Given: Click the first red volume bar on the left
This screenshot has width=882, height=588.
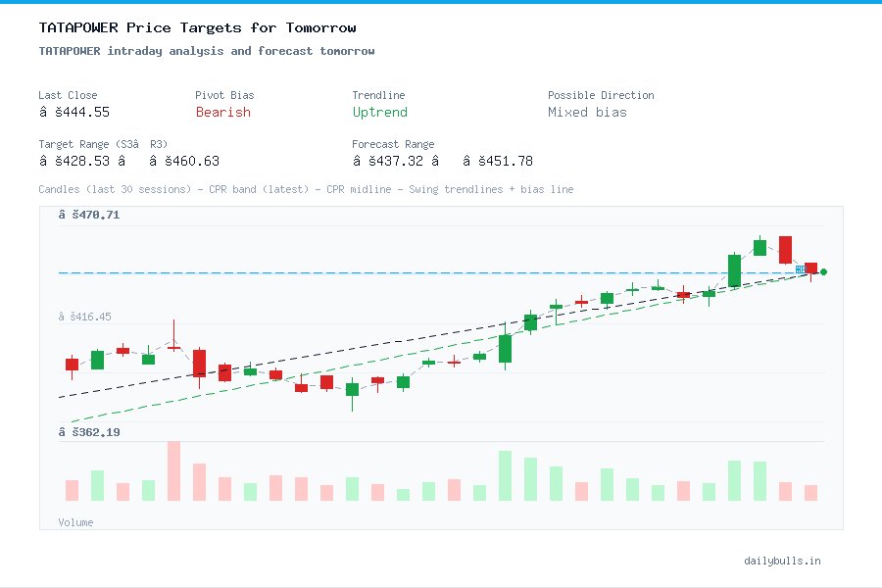Looking at the screenshot, I should pos(72,490).
